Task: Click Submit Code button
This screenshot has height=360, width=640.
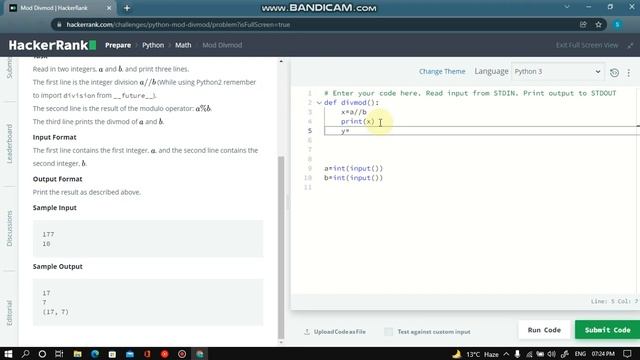Action: click(x=607, y=330)
